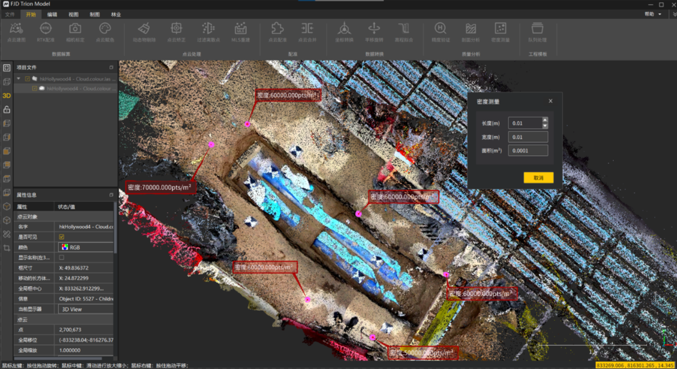Switch to the 开始 ribbon tab

(x=31, y=14)
